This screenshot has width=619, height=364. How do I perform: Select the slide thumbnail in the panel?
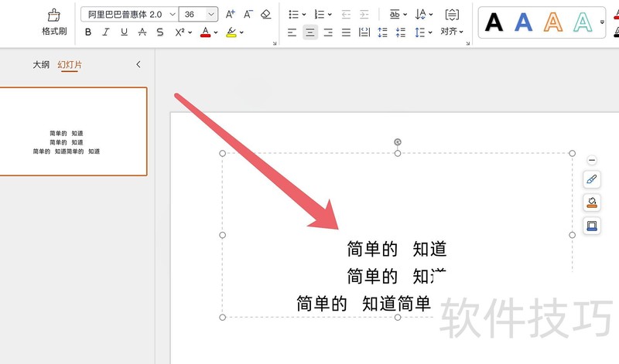(73, 131)
